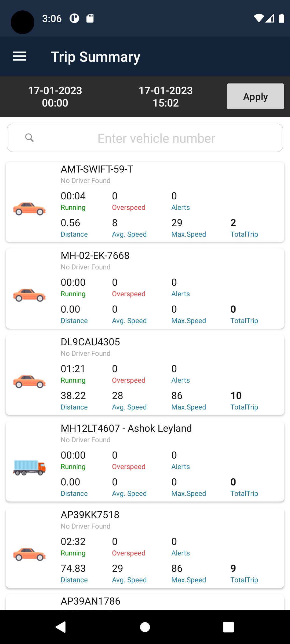Tap the AMT-SWIFT-59-T car icon

coord(29,209)
